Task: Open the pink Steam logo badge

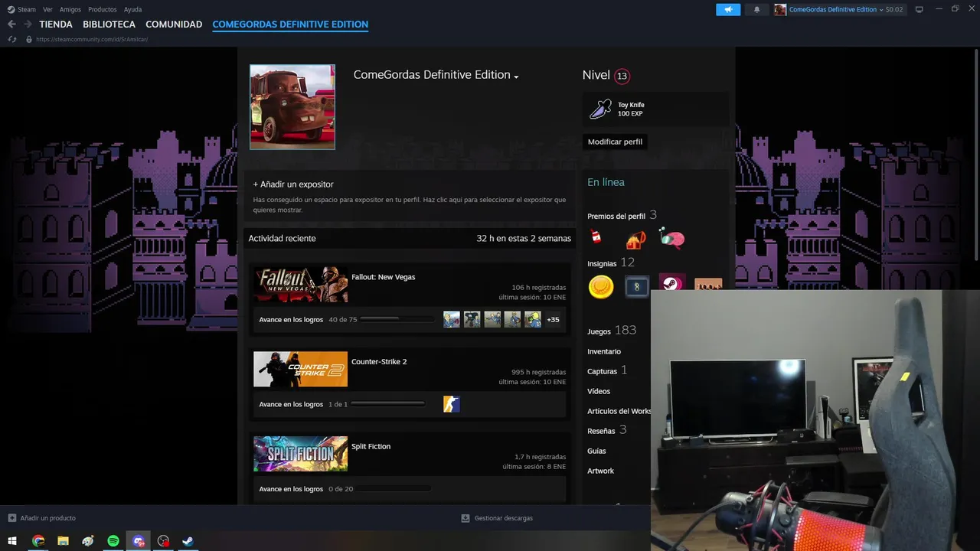Action: coord(671,283)
